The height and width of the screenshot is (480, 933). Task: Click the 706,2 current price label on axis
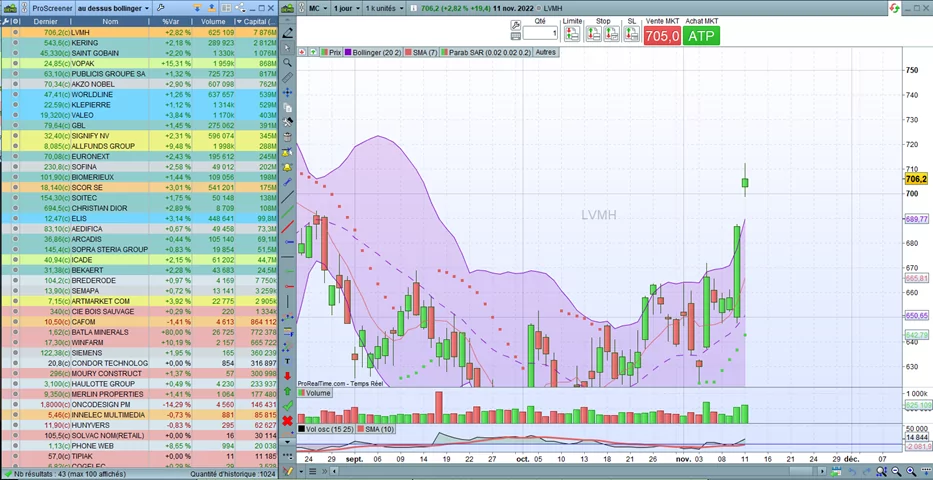pos(916,179)
